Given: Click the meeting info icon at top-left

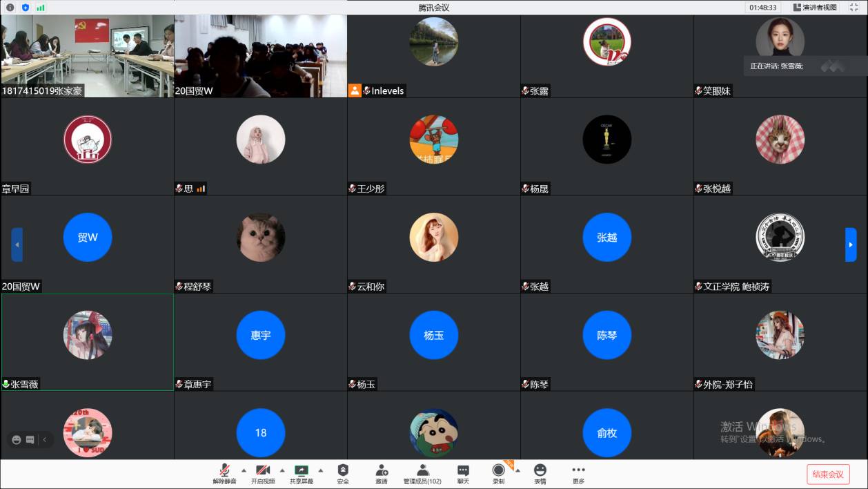Looking at the screenshot, I should (10, 8).
